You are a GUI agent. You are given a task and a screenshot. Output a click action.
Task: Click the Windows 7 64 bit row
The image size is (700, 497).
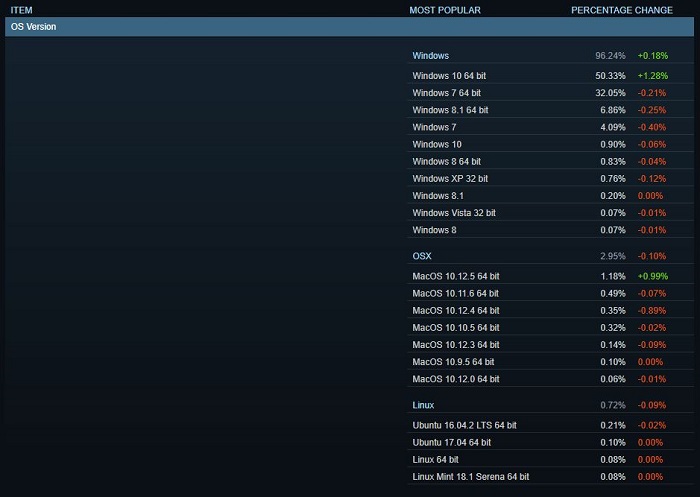550,93
